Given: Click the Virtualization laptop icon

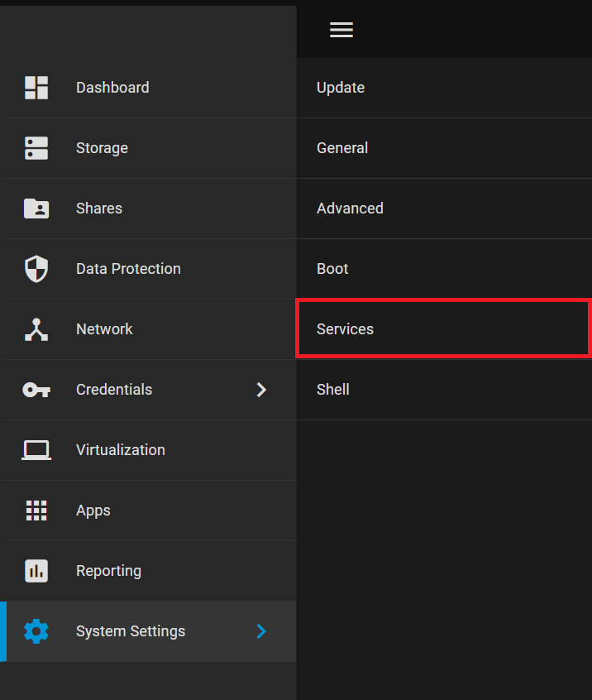Looking at the screenshot, I should pos(36,450).
